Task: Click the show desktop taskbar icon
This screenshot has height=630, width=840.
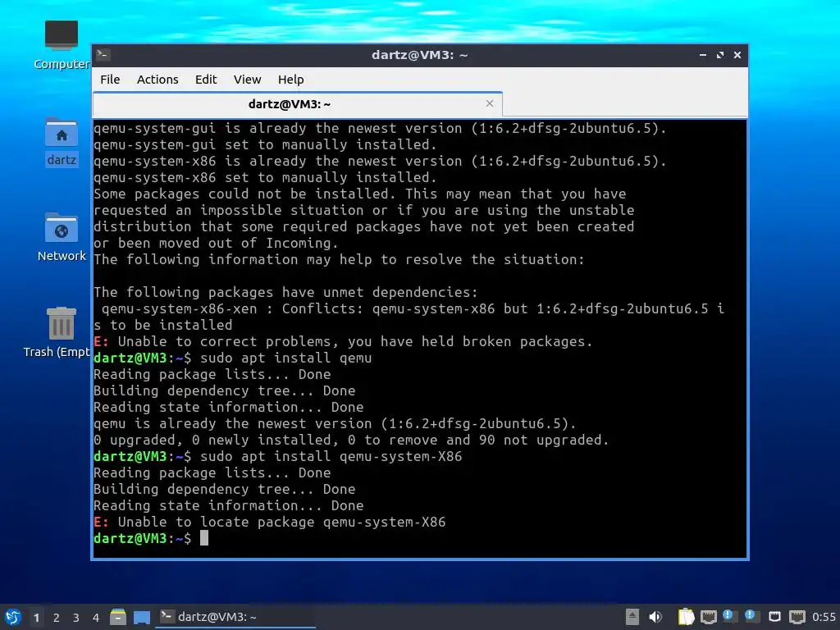Action: 141,617
